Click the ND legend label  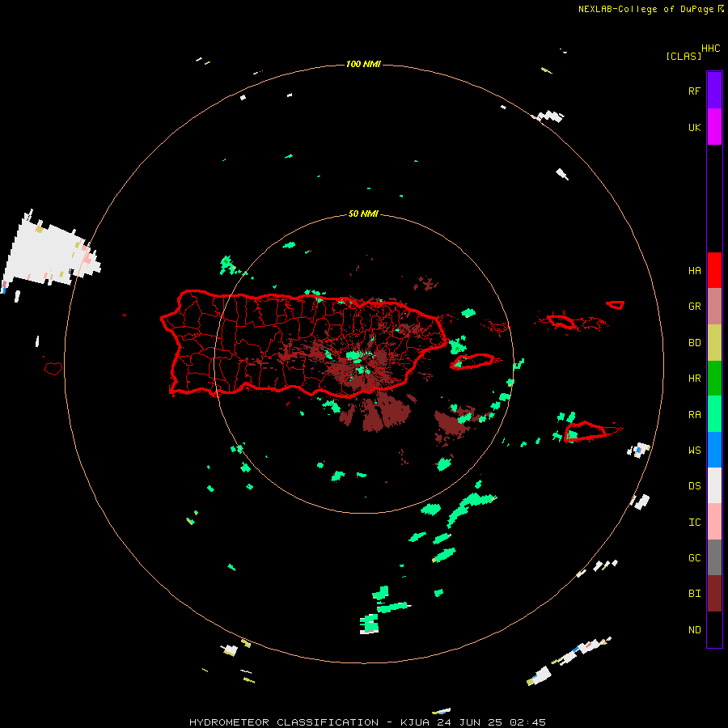pos(694,629)
